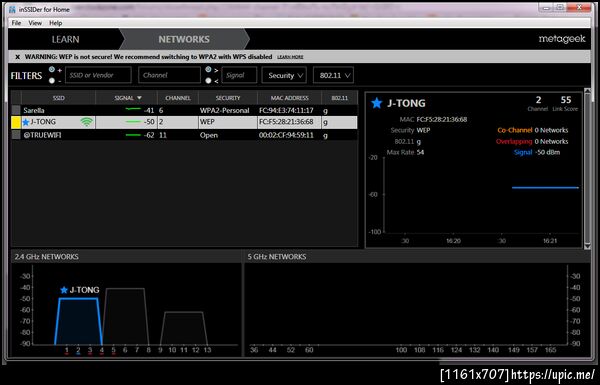The height and width of the screenshot is (385, 600).
Task: Click the Sarella gray color swatch
Action: tap(16, 110)
